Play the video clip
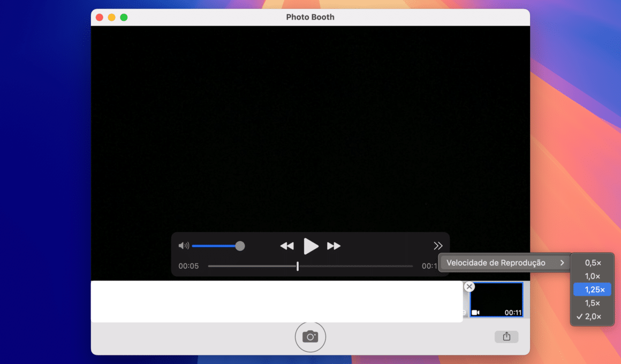This screenshot has width=621, height=364. click(311, 246)
